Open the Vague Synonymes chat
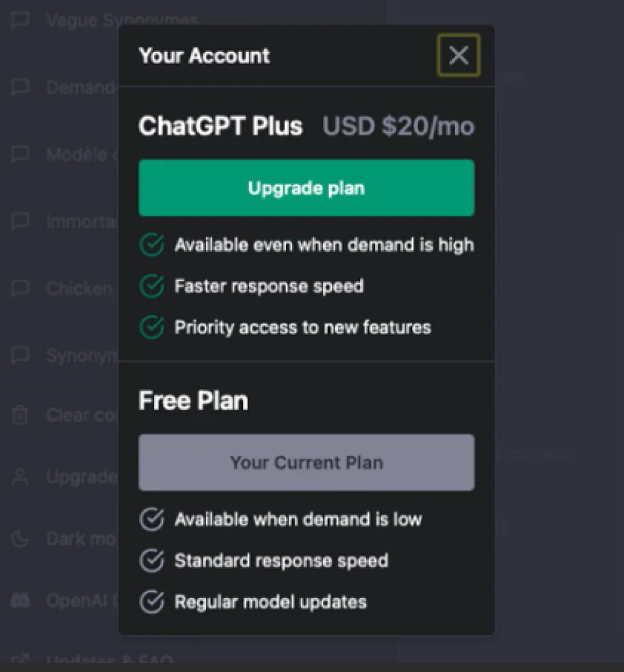Image resolution: width=624 pixels, height=672 pixels. [122, 21]
